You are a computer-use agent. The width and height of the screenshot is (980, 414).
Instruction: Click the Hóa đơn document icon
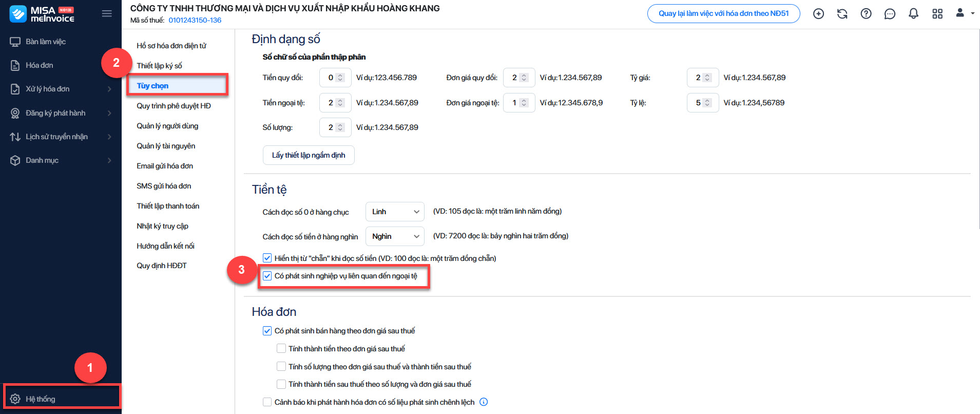point(15,65)
